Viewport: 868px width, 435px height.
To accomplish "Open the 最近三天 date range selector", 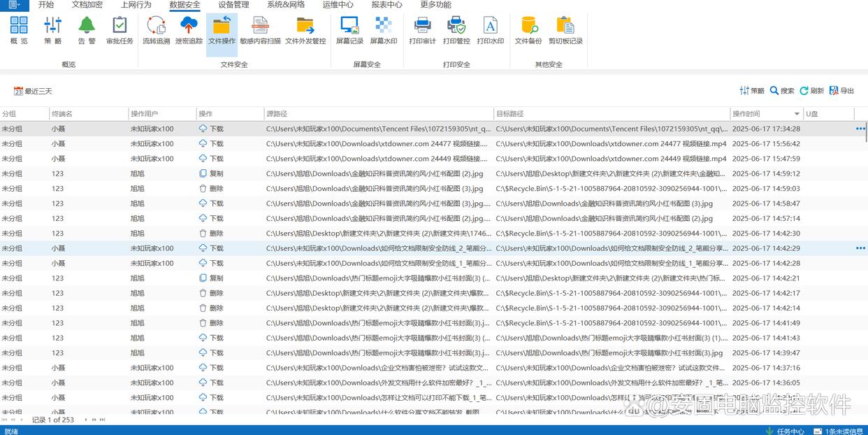I will pos(33,91).
